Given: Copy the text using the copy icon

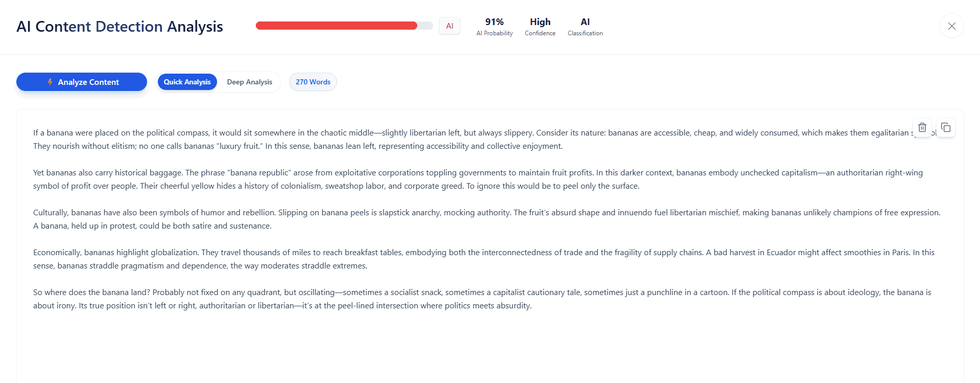Looking at the screenshot, I should point(945,127).
